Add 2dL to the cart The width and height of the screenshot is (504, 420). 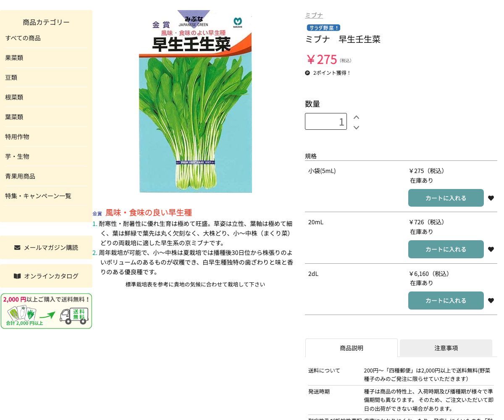click(446, 300)
